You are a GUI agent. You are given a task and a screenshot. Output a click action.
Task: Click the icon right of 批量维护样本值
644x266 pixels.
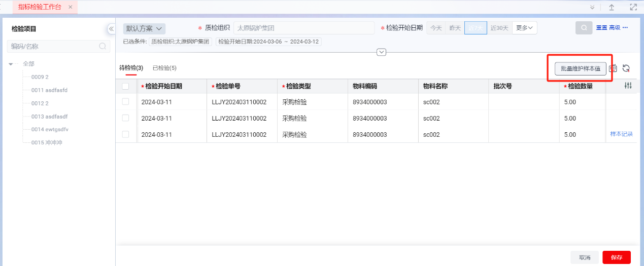[613, 68]
